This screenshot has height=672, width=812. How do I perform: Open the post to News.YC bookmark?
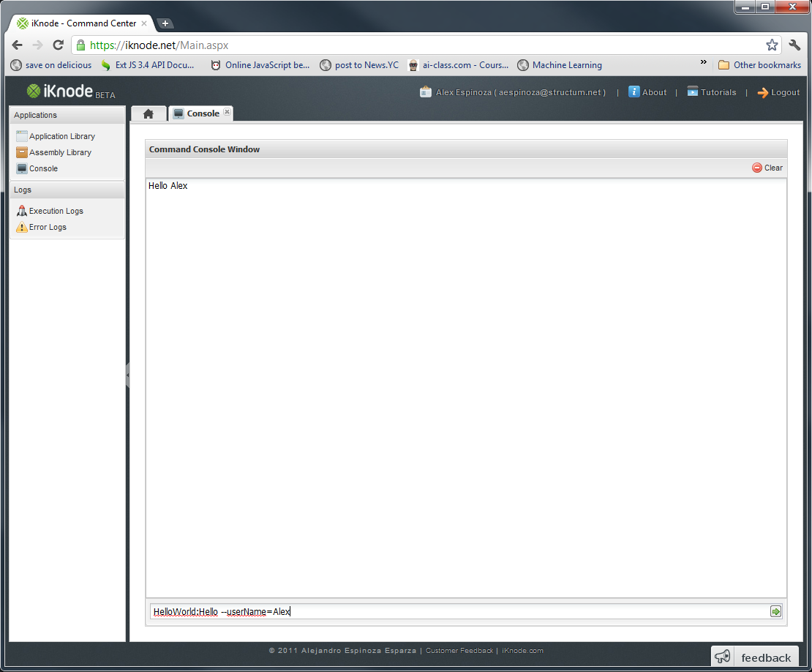click(x=359, y=64)
